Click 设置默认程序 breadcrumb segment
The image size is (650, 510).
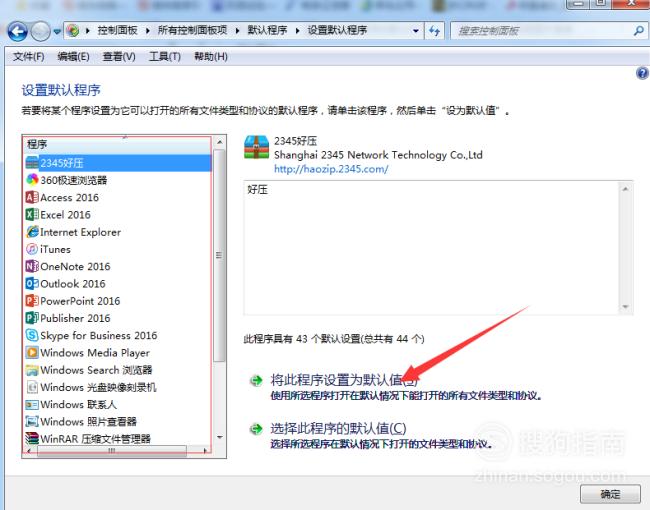tap(337, 30)
